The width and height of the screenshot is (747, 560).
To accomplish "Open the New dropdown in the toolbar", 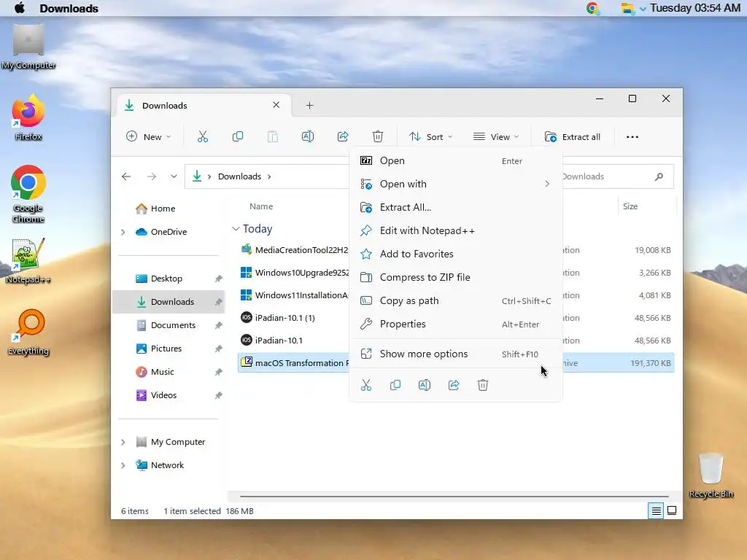I will [148, 136].
